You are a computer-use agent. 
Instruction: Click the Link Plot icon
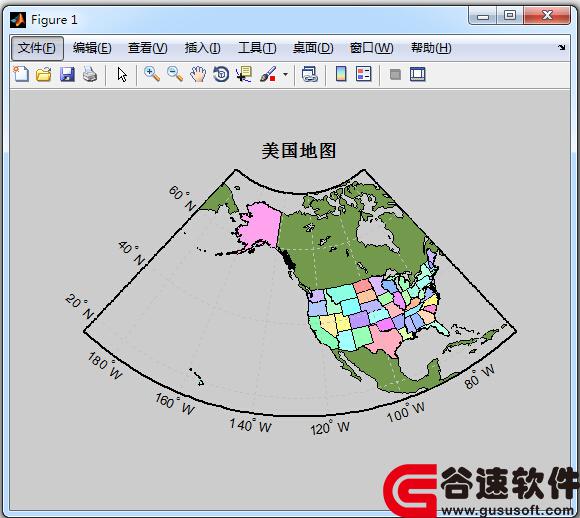point(310,74)
